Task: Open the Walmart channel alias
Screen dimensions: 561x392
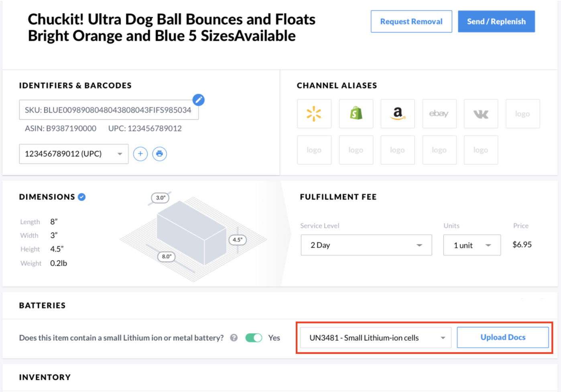Action: 314,114
